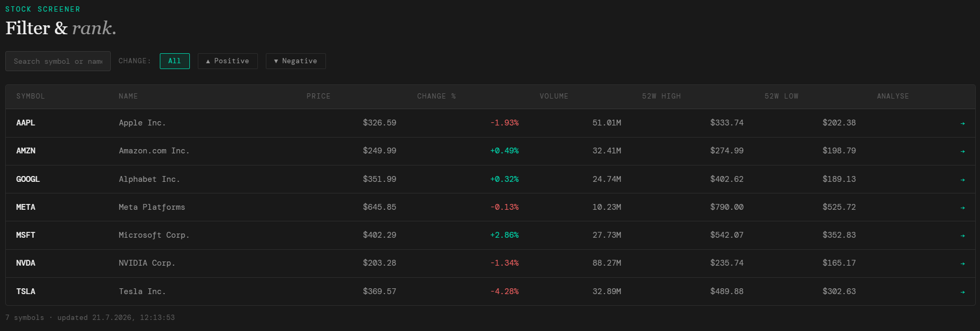Click the -1.93% change value
This screenshot has height=331, width=980.
click(x=505, y=123)
